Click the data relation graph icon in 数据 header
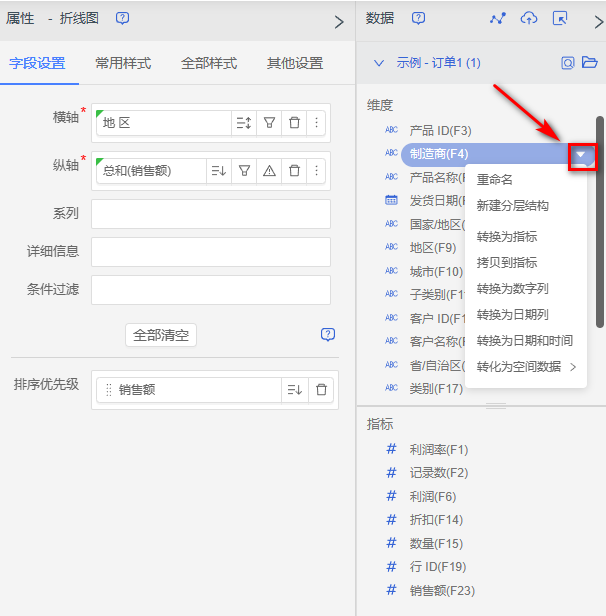The image size is (606, 616). point(498,19)
